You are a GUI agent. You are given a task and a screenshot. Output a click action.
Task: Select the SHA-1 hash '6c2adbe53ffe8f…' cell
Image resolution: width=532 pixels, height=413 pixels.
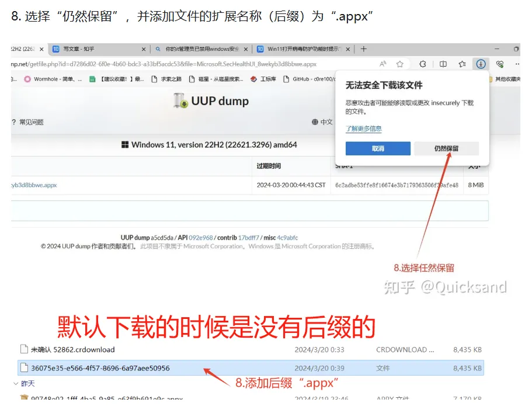click(x=397, y=185)
